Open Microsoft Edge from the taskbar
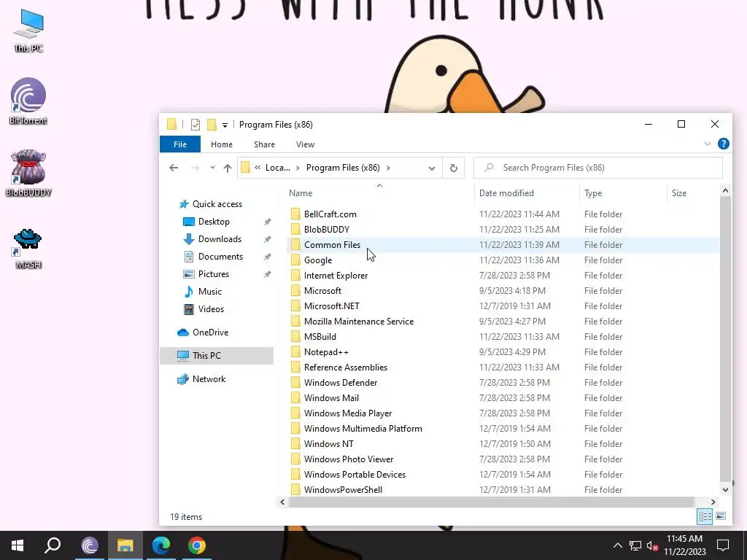 pos(161,545)
